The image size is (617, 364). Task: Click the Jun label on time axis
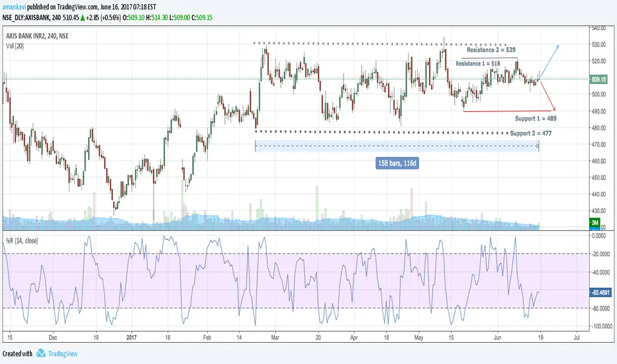(x=498, y=338)
